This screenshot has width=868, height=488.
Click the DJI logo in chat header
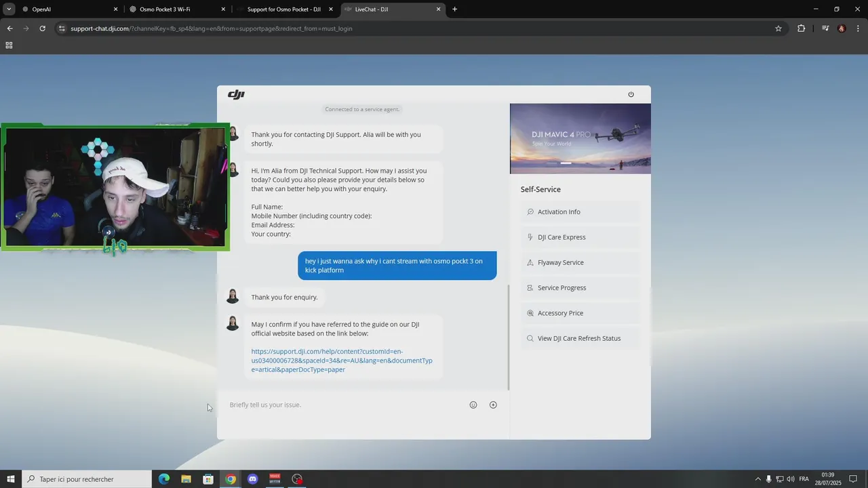236,94
